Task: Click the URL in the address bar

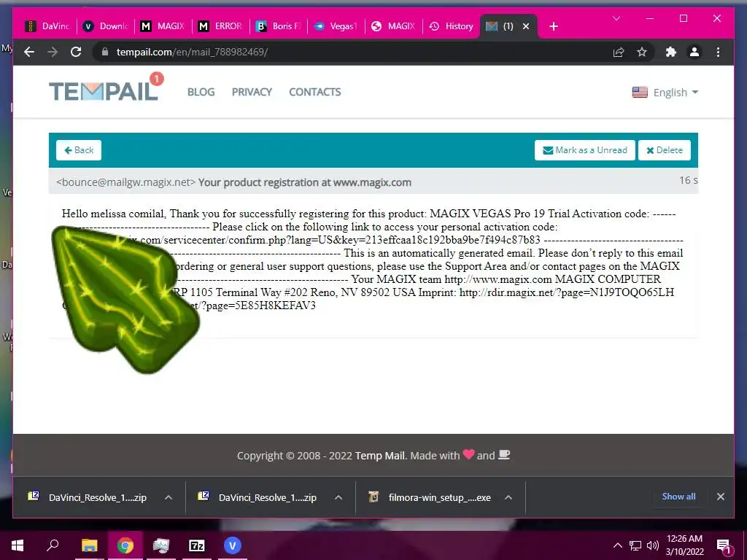Action: pyautogui.click(x=192, y=52)
